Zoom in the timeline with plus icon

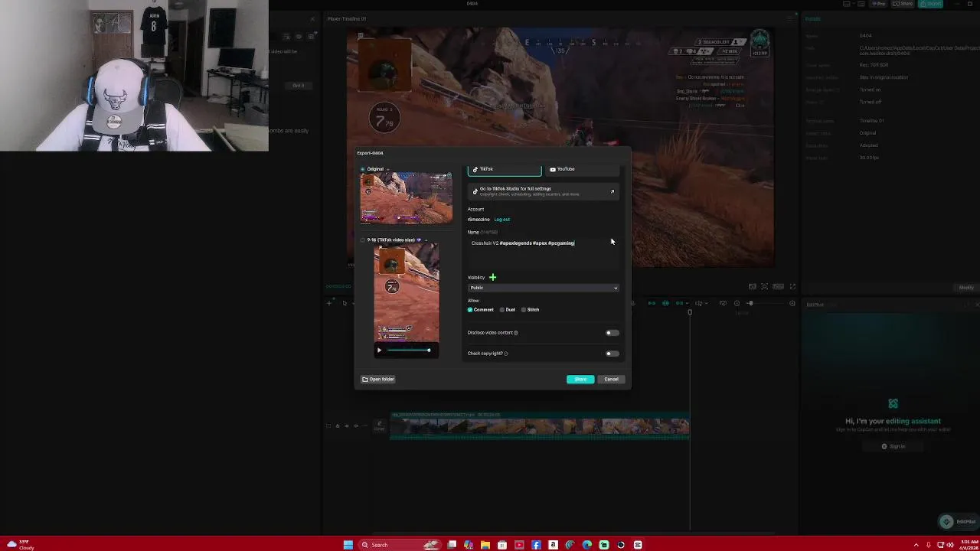792,304
